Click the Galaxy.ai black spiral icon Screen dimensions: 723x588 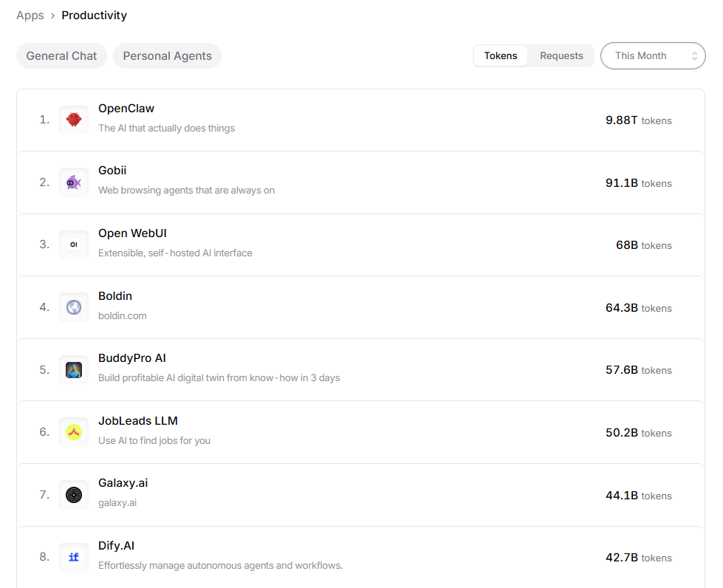74,495
